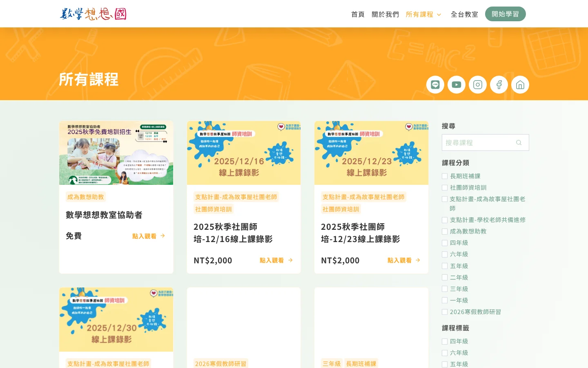Viewport: 588px width, 368px height.
Task: Open the 全台教室 page
Action: 464,14
